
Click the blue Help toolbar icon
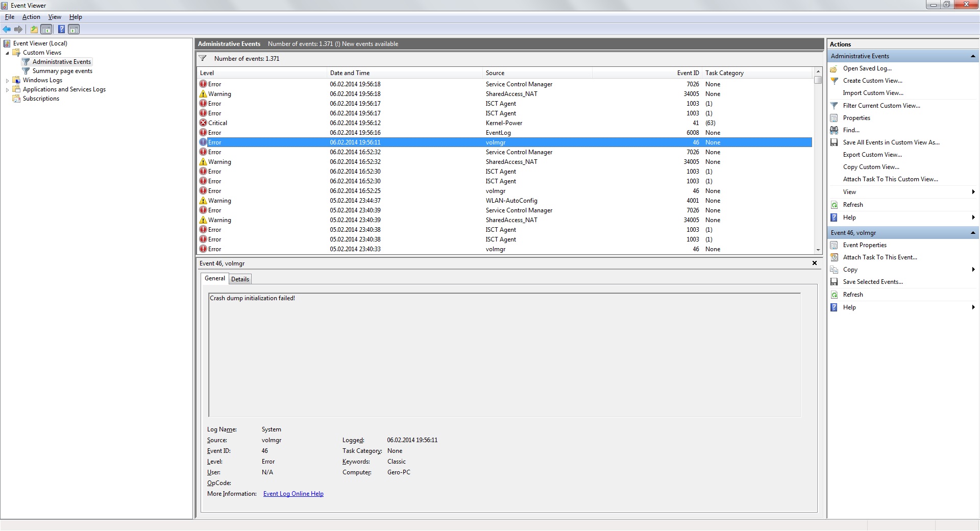[61, 29]
